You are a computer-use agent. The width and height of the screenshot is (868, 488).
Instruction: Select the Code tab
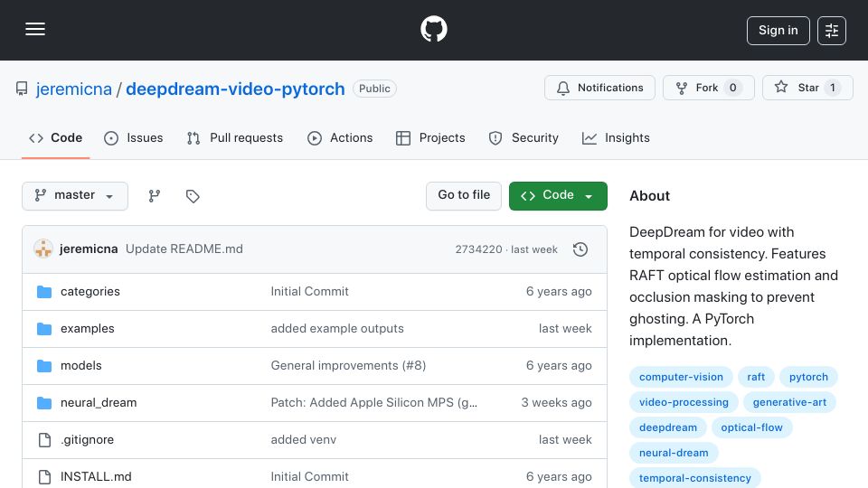pyautogui.click(x=55, y=137)
